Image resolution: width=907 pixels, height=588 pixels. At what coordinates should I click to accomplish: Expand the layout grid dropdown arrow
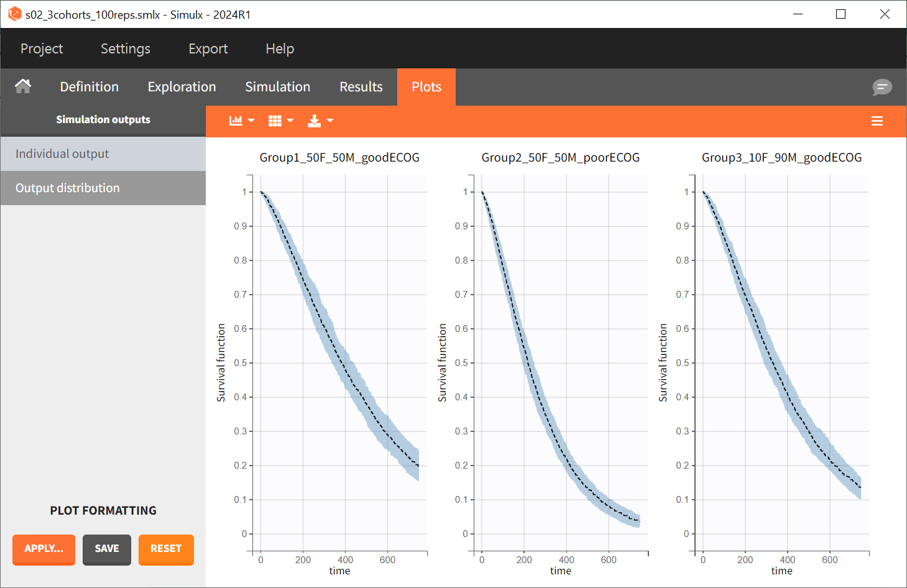[x=290, y=121]
